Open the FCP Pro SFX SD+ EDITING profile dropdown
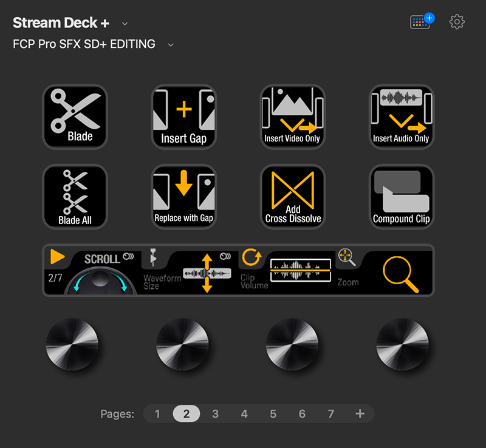This screenshot has height=448, width=486. (170, 44)
